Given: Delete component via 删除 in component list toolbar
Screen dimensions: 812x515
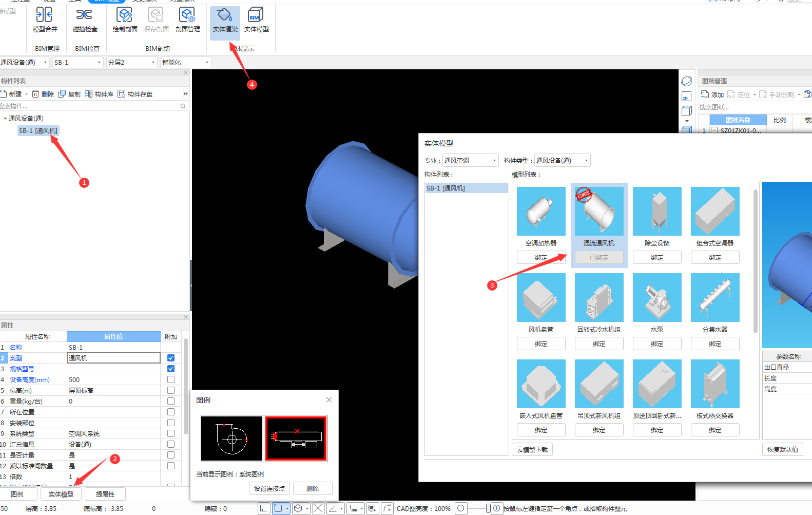Looking at the screenshot, I should point(43,94).
